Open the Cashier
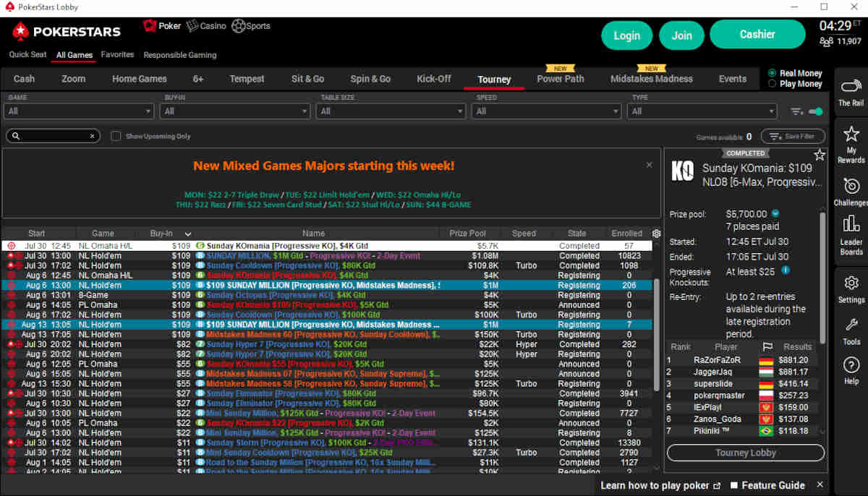 [x=757, y=35]
